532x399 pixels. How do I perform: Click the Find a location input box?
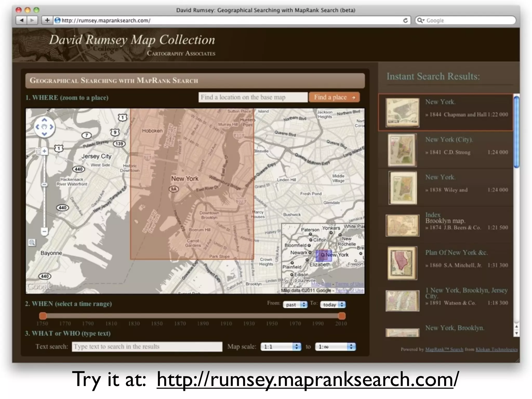tap(253, 97)
